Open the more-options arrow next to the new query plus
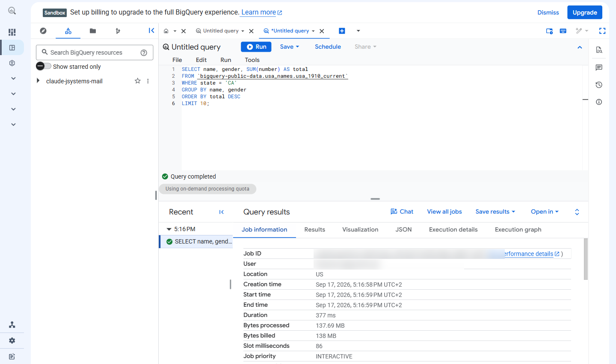This screenshot has height=364, width=616. click(358, 31)
